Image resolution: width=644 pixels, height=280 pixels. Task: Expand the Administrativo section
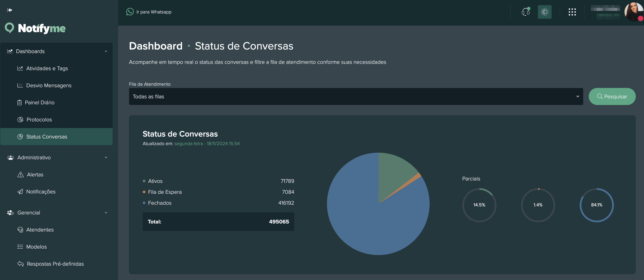(x=106, y=157)
